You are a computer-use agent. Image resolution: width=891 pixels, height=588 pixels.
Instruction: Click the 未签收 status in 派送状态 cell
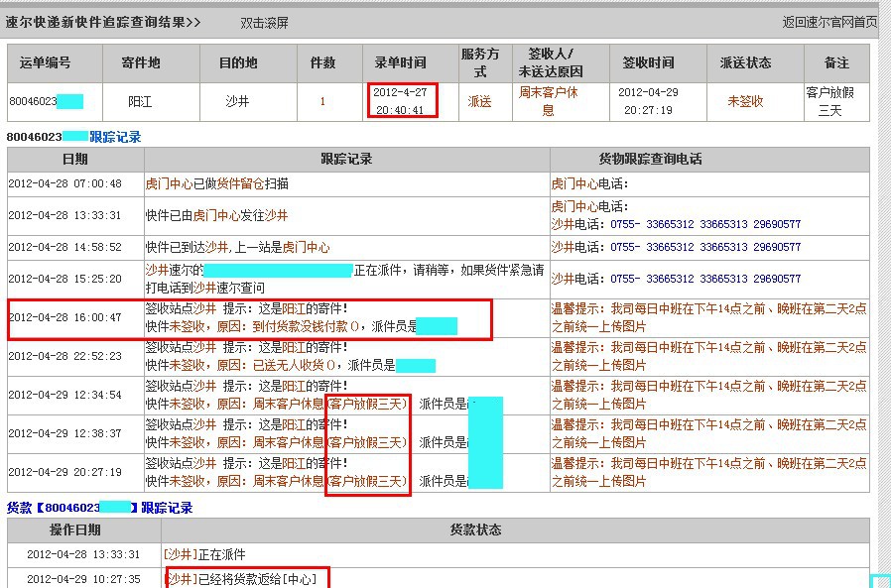(x=745, y=102)
